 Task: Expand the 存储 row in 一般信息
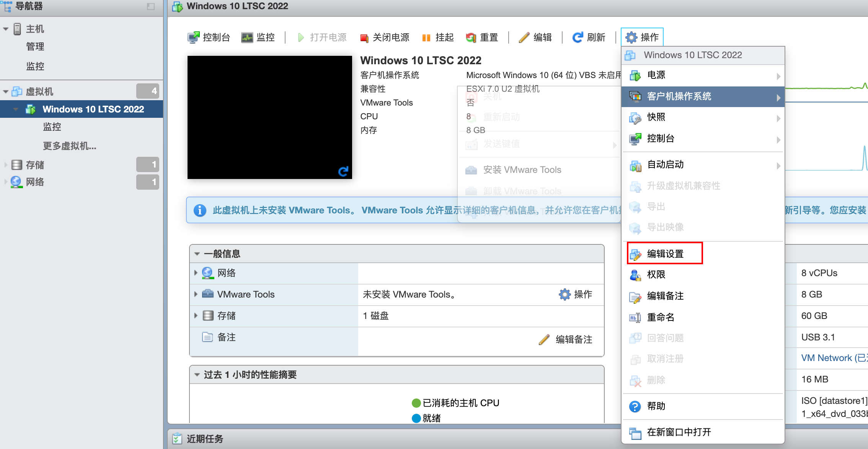click(x=196, y=316)
